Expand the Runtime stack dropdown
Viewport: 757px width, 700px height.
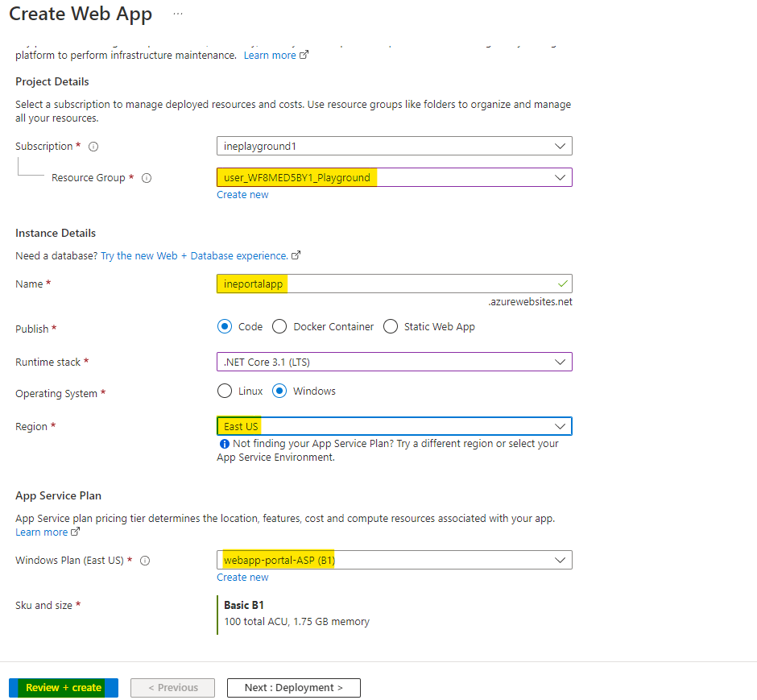394,362
